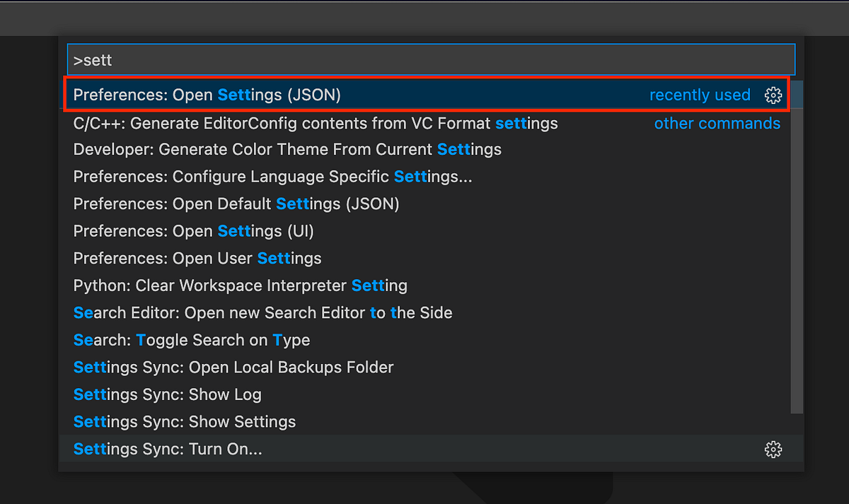Select Search Editor: Open new Search Editor to Side
Viewport: 849px width, 504px height.
click(426, 313)
